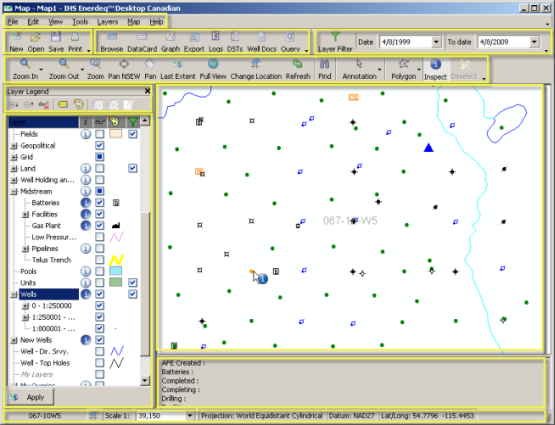This screenshot has height=425, width=555.
Task: Click the Pools layer cyan swatch
Action: tap(116, 271)
